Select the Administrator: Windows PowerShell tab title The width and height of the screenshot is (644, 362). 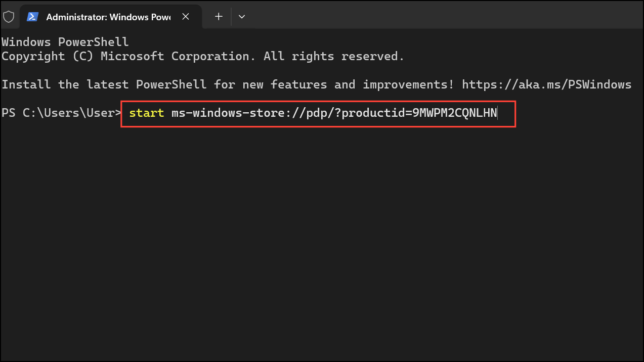[x=108, y=17]
